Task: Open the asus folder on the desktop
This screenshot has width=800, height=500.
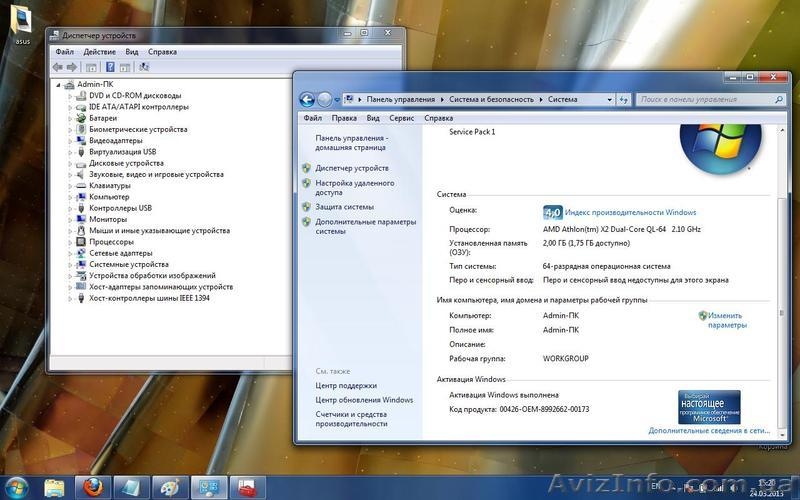Action: [22, 24]
